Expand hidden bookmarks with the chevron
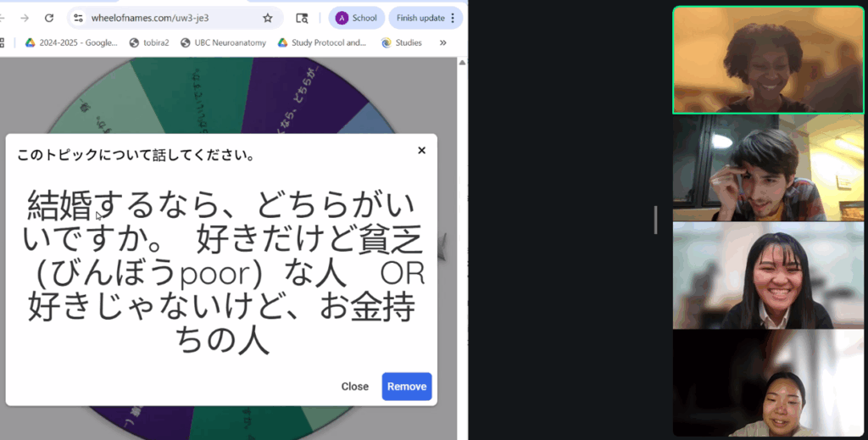This screenshot has height=440, width=868. [442, 42]
